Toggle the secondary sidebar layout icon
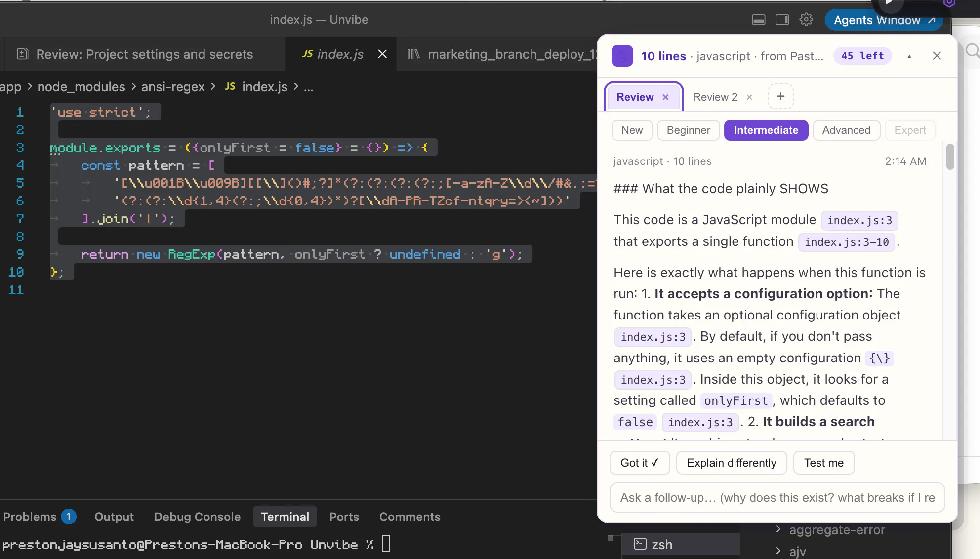Viewport: 980px width, 559px height. pyautogui.click(x=782, y=20)
